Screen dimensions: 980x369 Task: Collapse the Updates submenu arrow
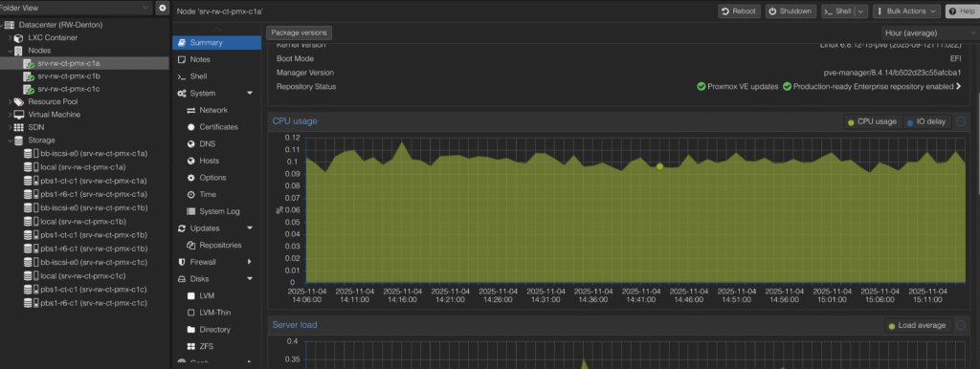coord(250,228)
